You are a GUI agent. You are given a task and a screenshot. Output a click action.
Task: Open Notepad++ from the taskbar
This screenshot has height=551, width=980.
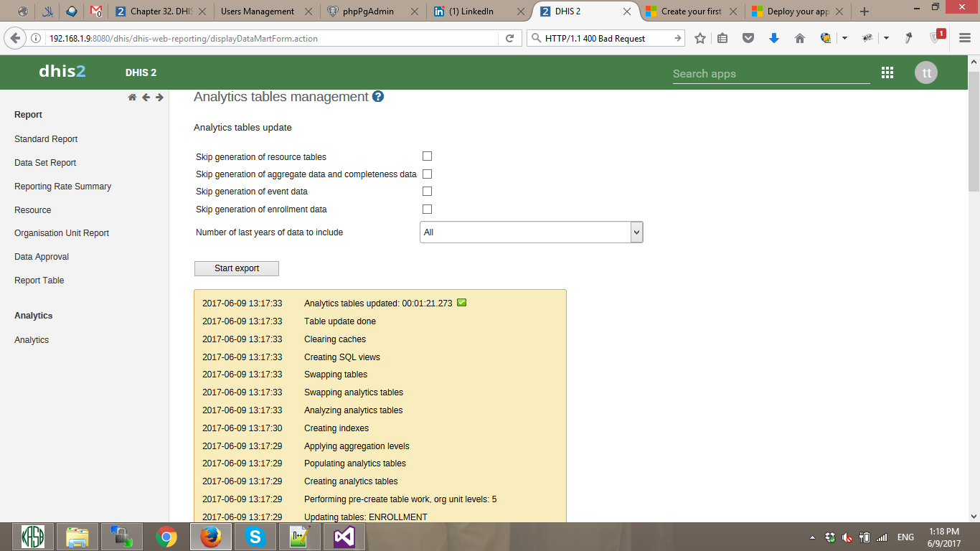(x=299, y=537)
